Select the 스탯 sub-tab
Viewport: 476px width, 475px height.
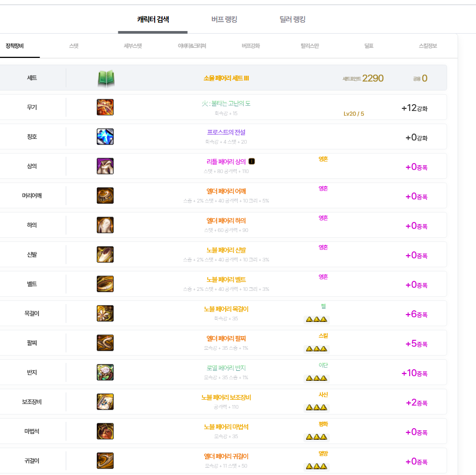click(74, 46)
